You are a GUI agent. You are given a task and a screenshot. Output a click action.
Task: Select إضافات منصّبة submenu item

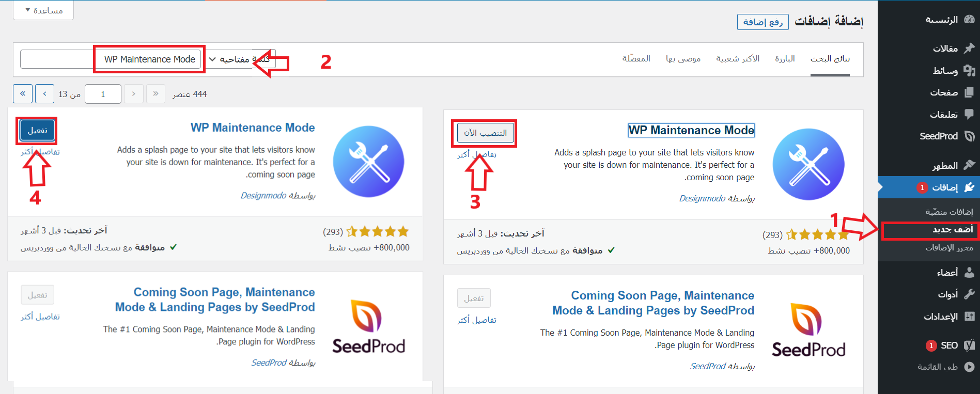click(x=949, y=212)
